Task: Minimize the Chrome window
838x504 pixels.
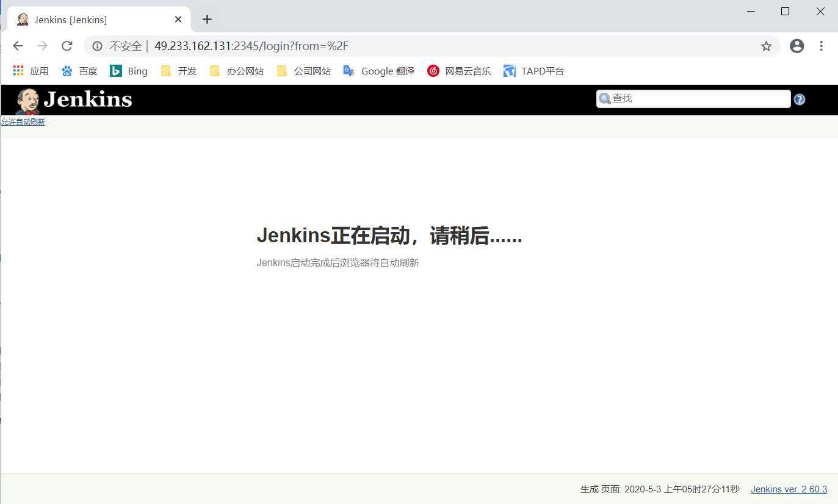Action: point(751,12)
